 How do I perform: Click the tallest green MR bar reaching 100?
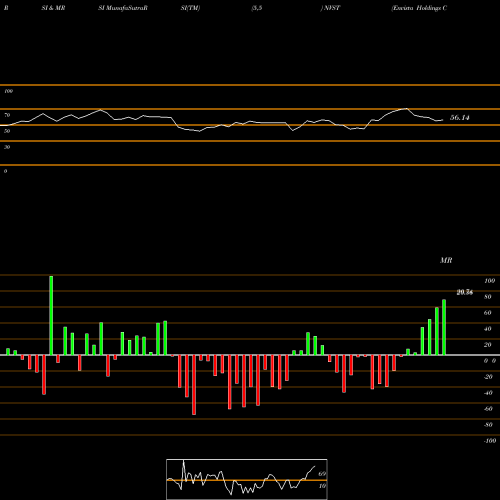pos(51,315)
